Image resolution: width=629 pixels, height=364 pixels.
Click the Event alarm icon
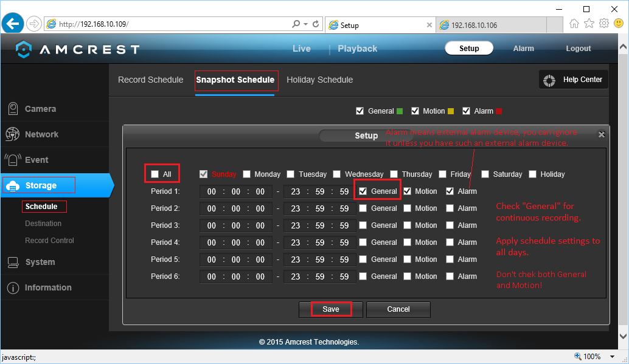(13, 160)
